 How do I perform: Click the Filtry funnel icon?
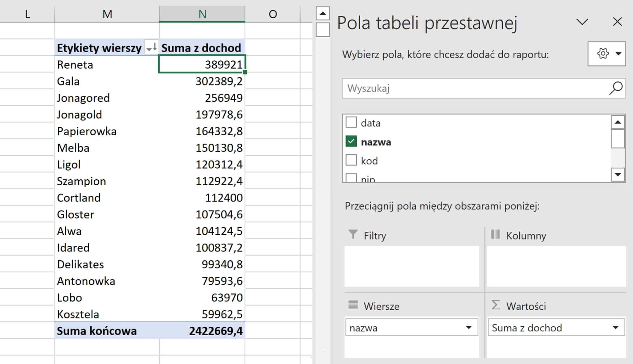pyautogui.click(x=353, y=234)
